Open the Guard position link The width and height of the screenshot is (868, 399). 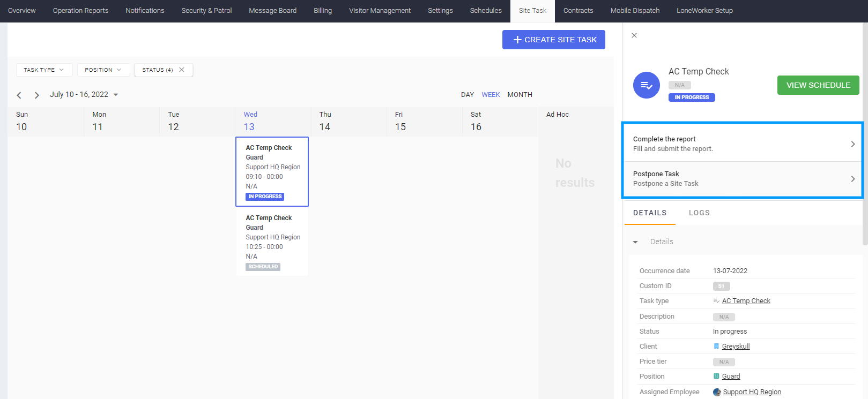click(731, 377)
